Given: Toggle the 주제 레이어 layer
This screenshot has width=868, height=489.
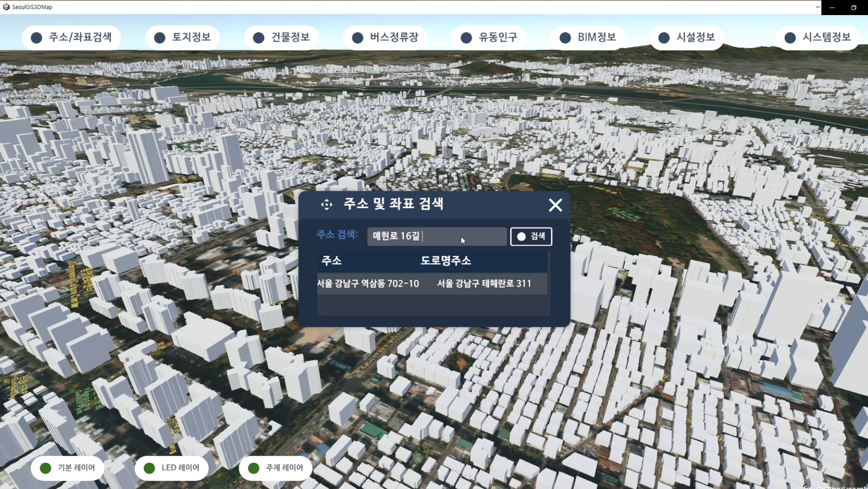Looking at the screenshot, I should click(276, 468).
